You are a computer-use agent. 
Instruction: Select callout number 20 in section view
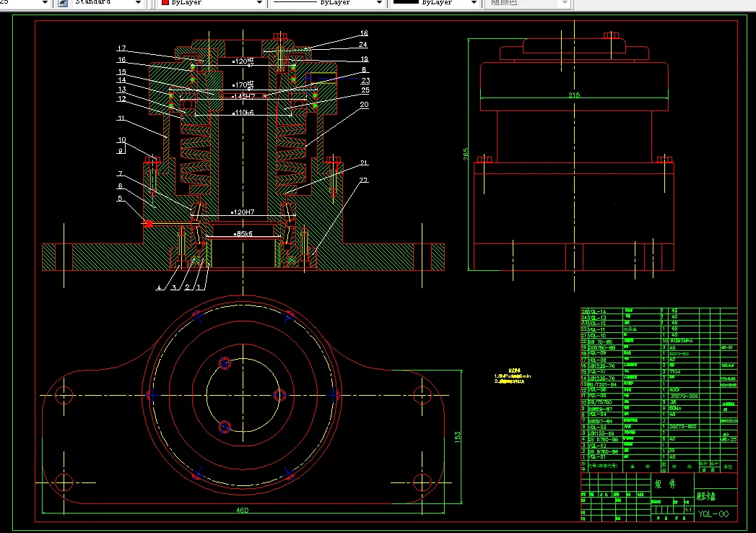364,105
